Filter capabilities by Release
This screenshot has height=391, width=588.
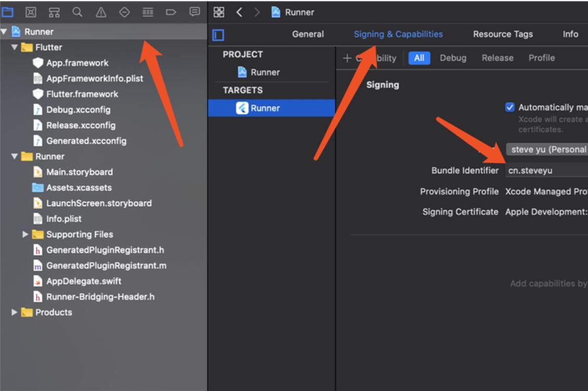(497, 58)
